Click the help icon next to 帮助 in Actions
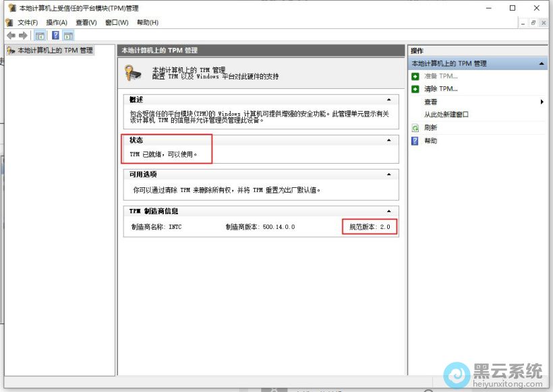The image size is (553, 392). tap(415, 141)
